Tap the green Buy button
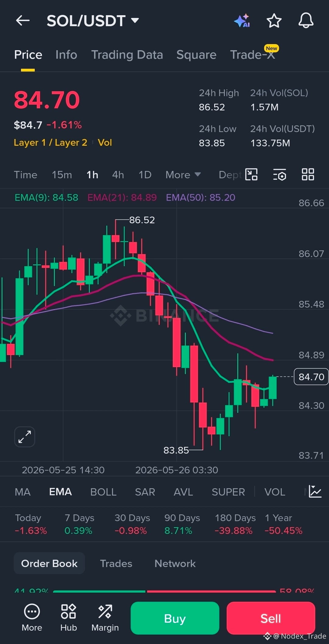 (x=175, y=618)
